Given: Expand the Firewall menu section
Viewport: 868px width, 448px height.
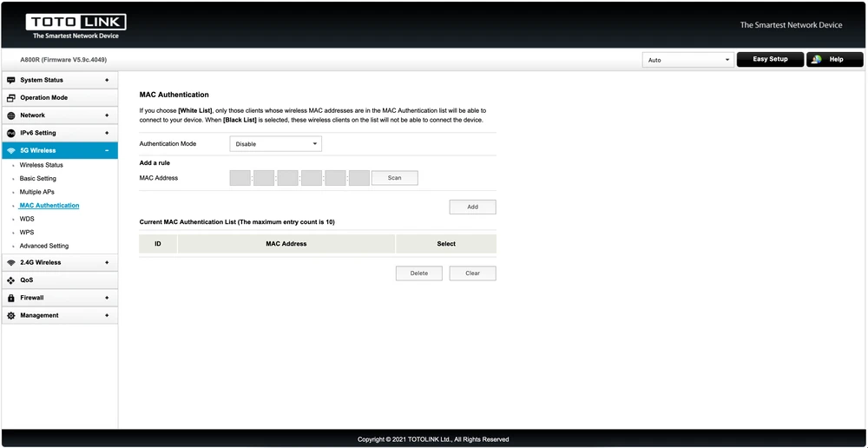Looking at the screenshot, I should [x=107, y=298].
